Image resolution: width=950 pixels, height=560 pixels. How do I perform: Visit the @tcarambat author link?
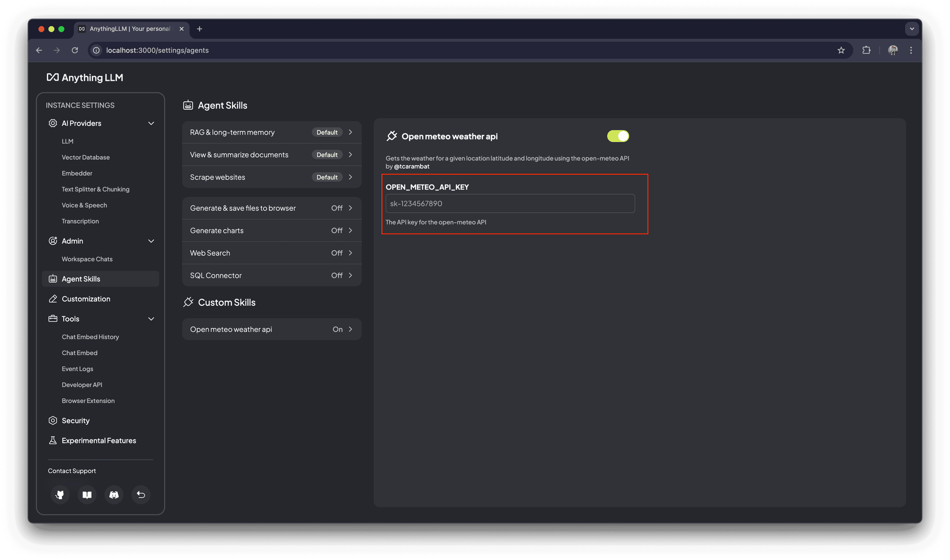(412, 166)
